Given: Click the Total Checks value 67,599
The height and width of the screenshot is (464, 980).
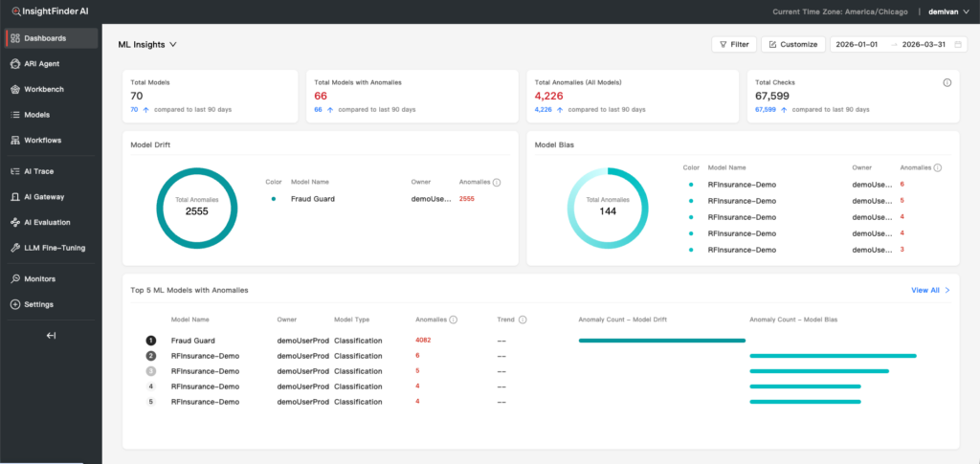Looking at the screenshot, I should coord(772,97).
